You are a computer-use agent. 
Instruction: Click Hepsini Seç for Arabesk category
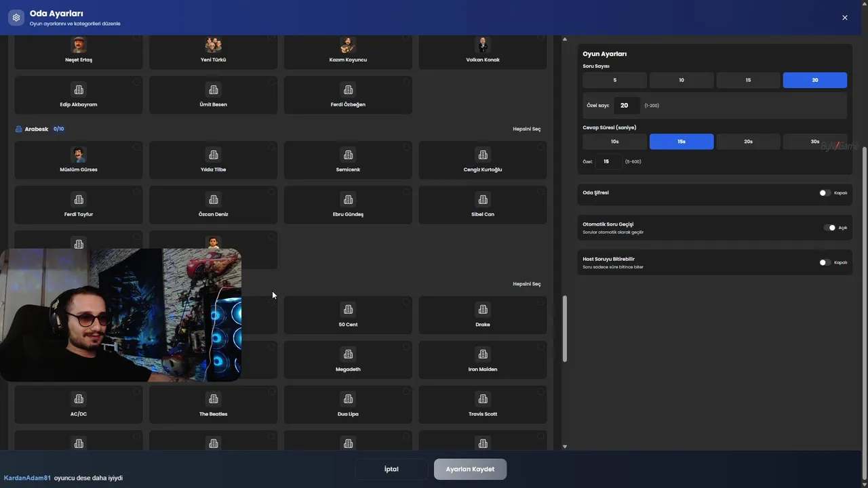pos(526,129)
